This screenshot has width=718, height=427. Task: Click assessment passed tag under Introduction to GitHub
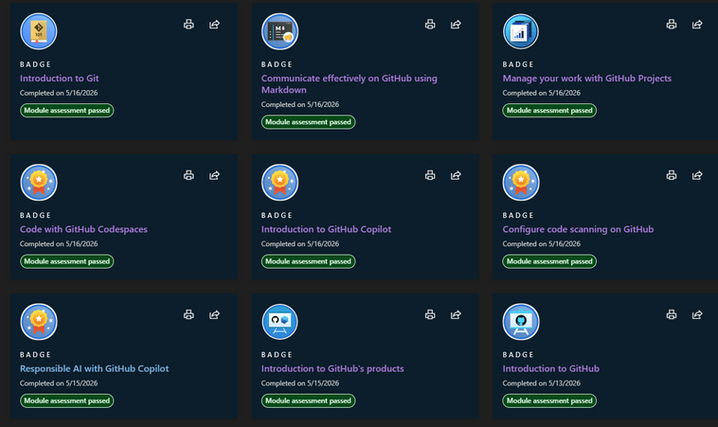tap(549, 400)
